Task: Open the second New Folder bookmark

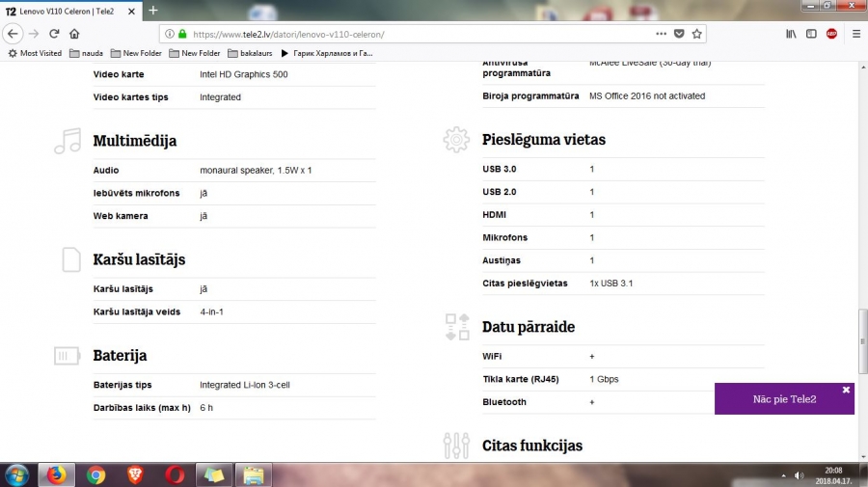Action: (195, 53)
